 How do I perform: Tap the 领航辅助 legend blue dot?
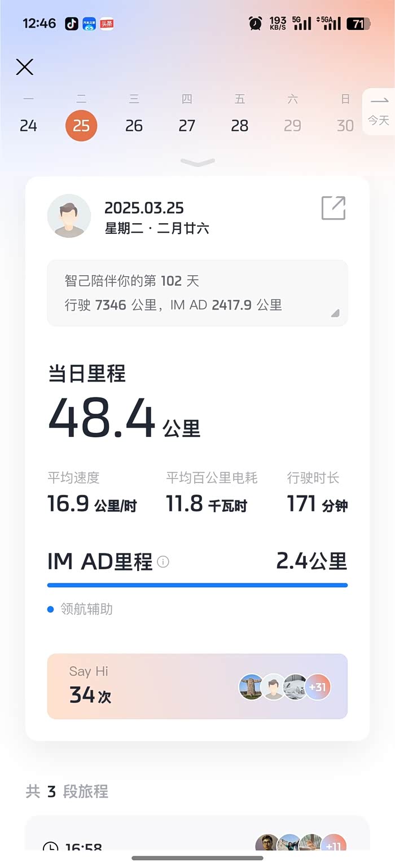click(51, 609)
